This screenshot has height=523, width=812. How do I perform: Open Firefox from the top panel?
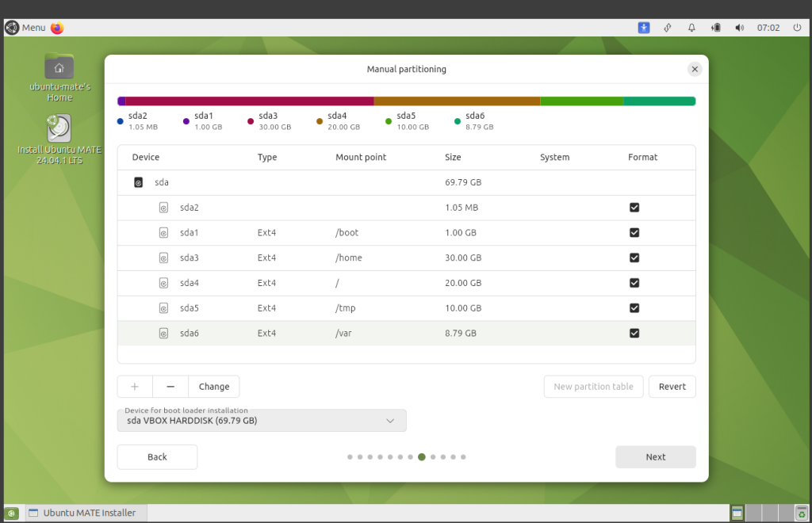(x=57, y=28)
